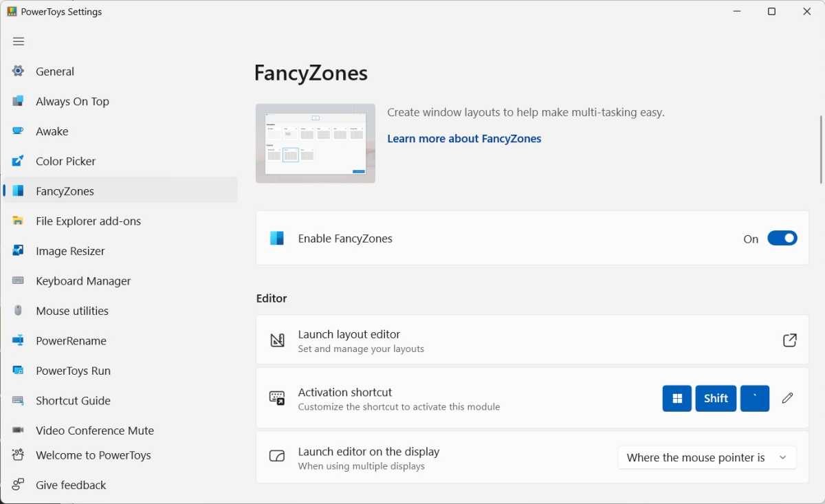Click the File Explorer add-ons icon
This screenshot has height=504, width=825.
coord(19,221)
